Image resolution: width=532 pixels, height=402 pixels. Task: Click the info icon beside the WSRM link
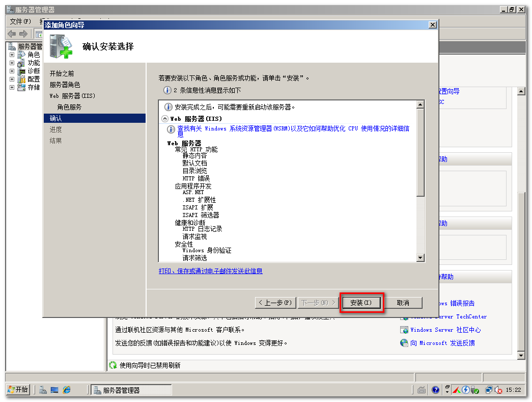(171, 129)
